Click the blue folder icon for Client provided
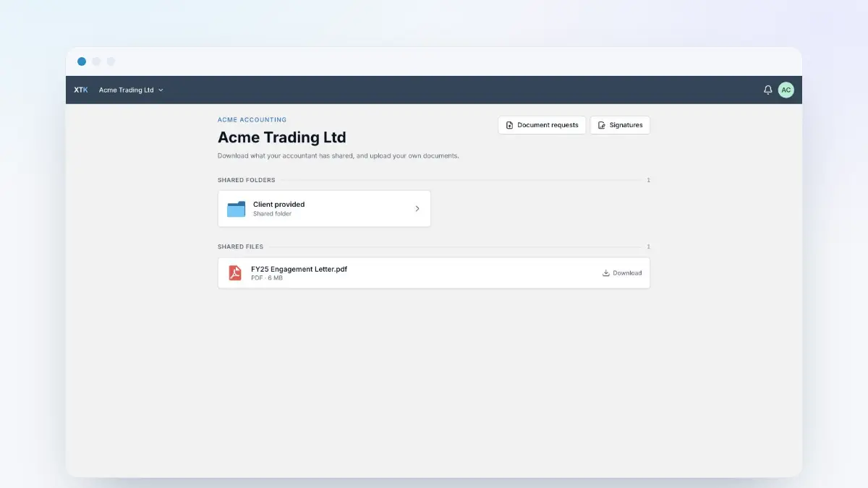 tap(236, 209)
